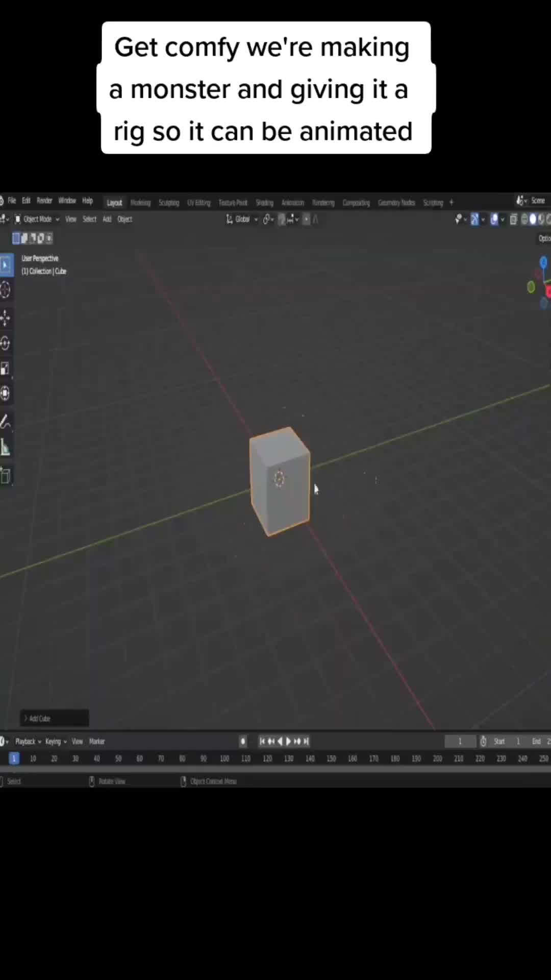Screen dimensions: 551x980
Task: Click the auto-keying record button in the timeline
Action: click(243, 741)
